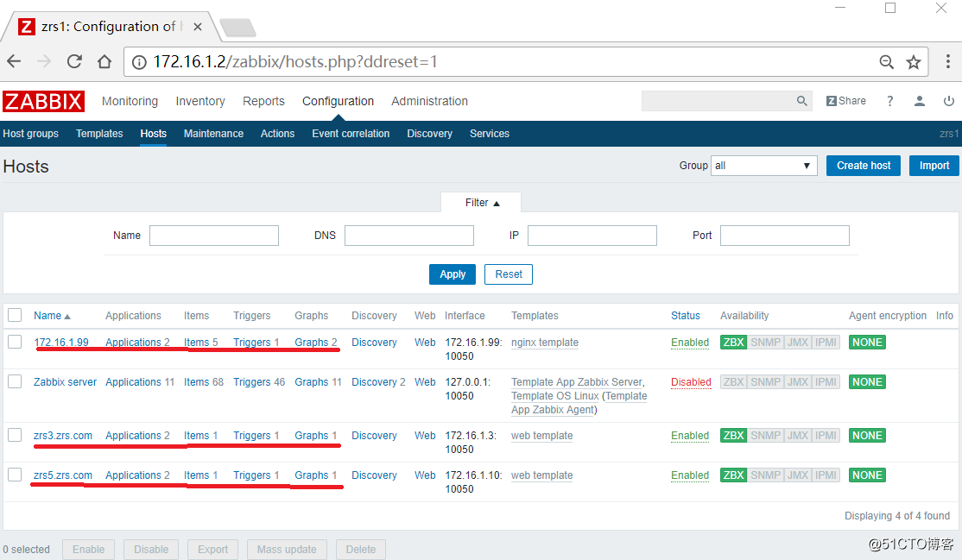The image size is (962, 560).
Task: Go to Templates submenu
Action: pyautogui.click(x=99, y=134)
